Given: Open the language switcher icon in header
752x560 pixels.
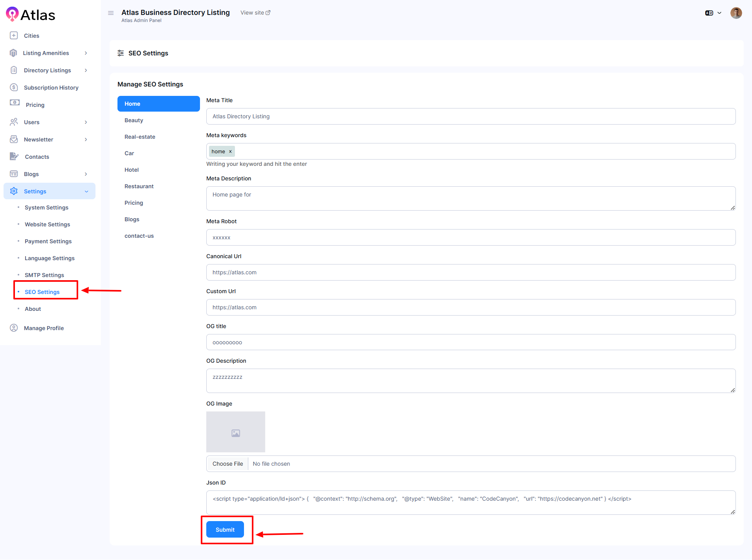Looking at the screenshot, I should pyautogui.click(x=709, y=13).
